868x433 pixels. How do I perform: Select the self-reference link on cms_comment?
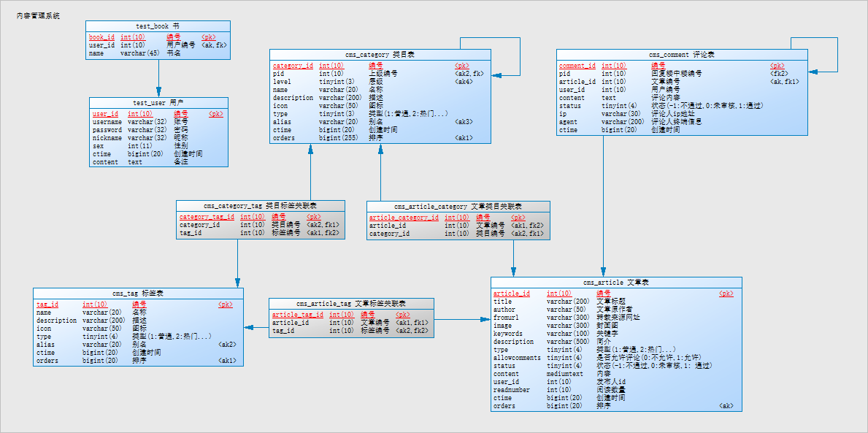pos(837,54)
